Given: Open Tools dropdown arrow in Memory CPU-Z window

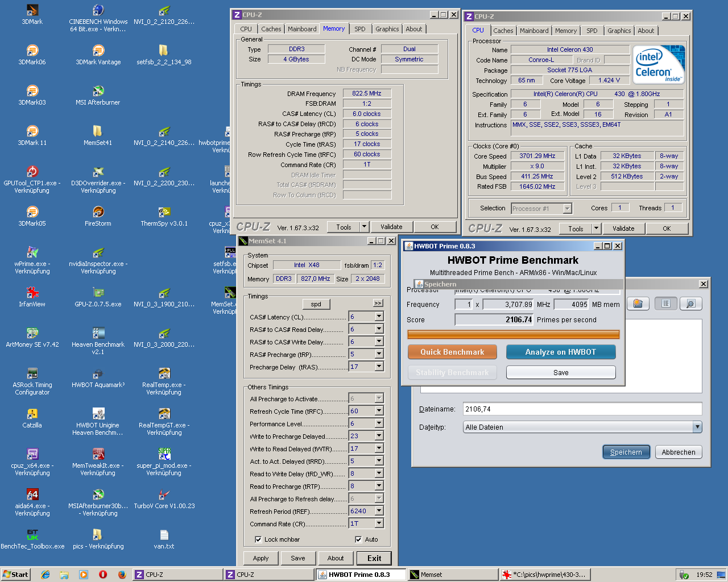Looking at the screenshot, I should coord(364,227).
